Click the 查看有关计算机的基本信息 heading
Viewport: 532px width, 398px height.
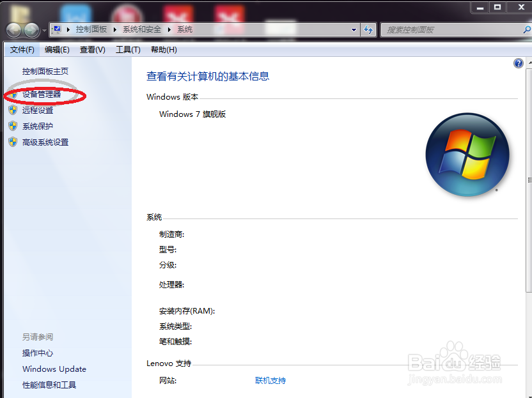click(208, 76)
